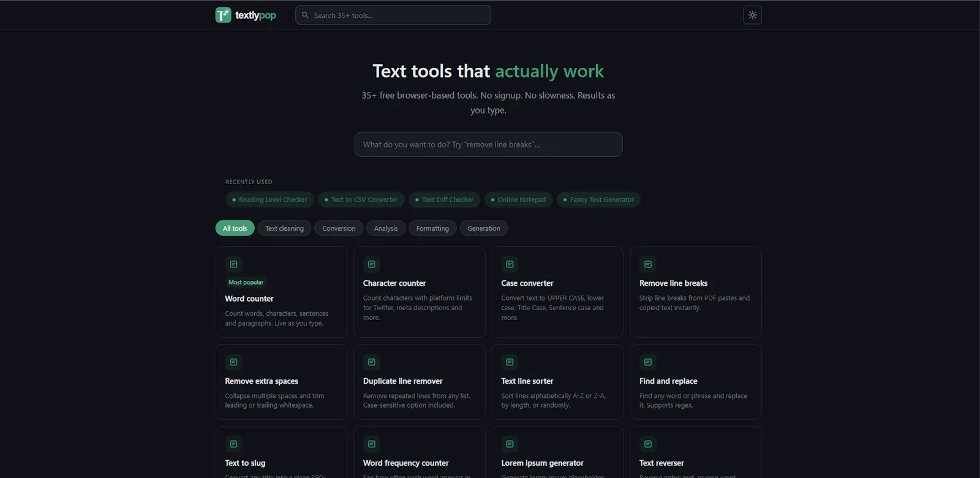This screenshot has height=478, width=980.
Task: Click the Word frequency counter card icon
Action: (x=371, y=444)
